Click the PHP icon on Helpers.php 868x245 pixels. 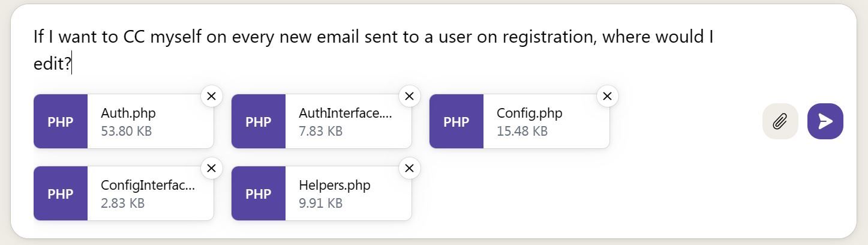coord(259,193)
